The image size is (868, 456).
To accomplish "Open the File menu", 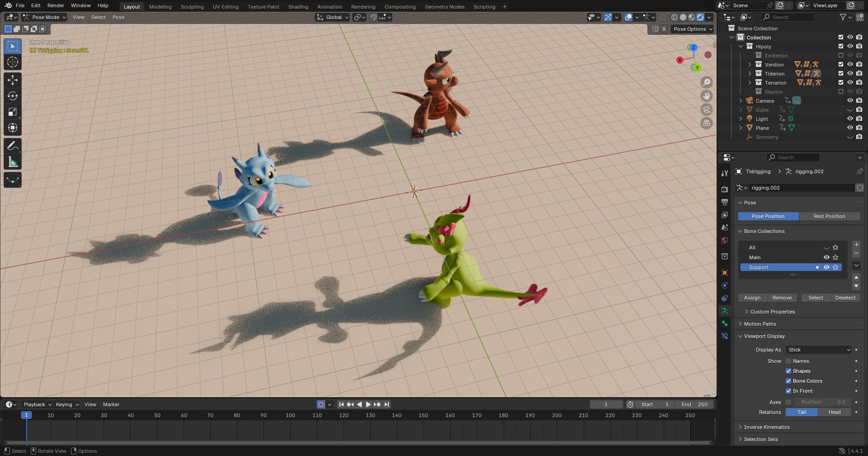I will tap(20, 5).
